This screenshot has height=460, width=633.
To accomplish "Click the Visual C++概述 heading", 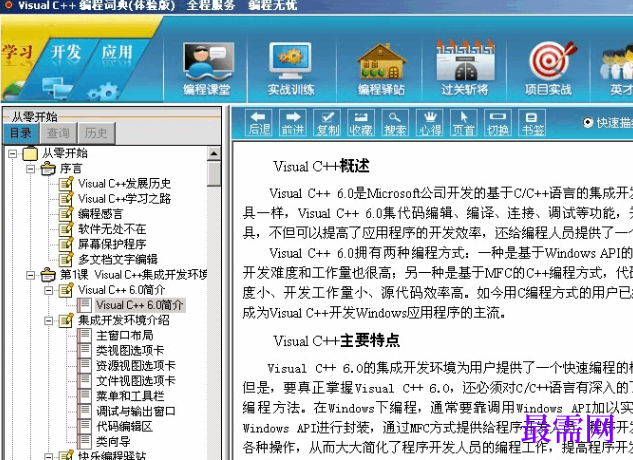I will (321, 166).
